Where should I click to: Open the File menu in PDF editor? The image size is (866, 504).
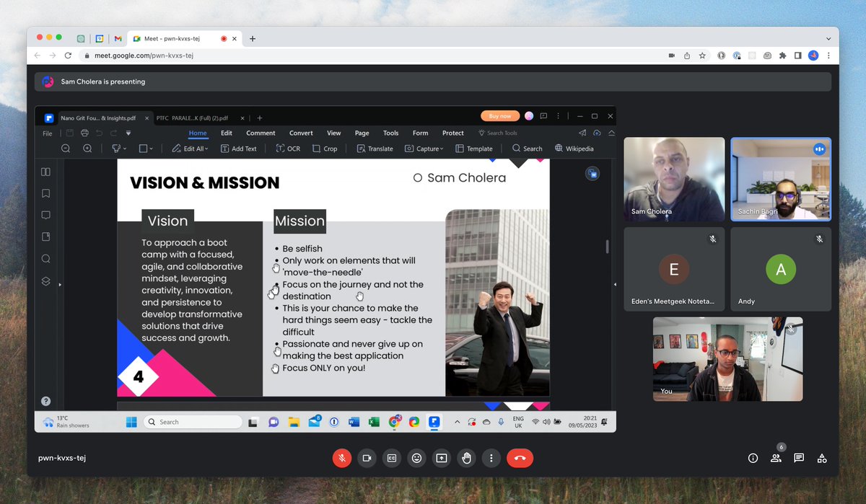[48, 133]
